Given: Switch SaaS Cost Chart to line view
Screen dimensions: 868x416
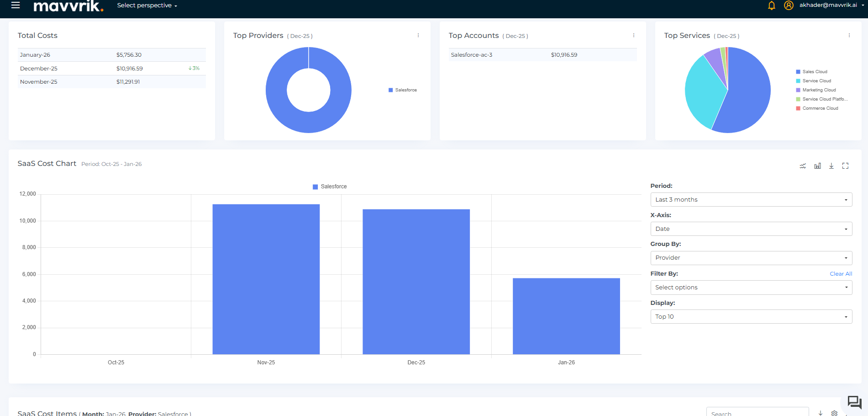Looking at the screenshot, I should (803, 166).
